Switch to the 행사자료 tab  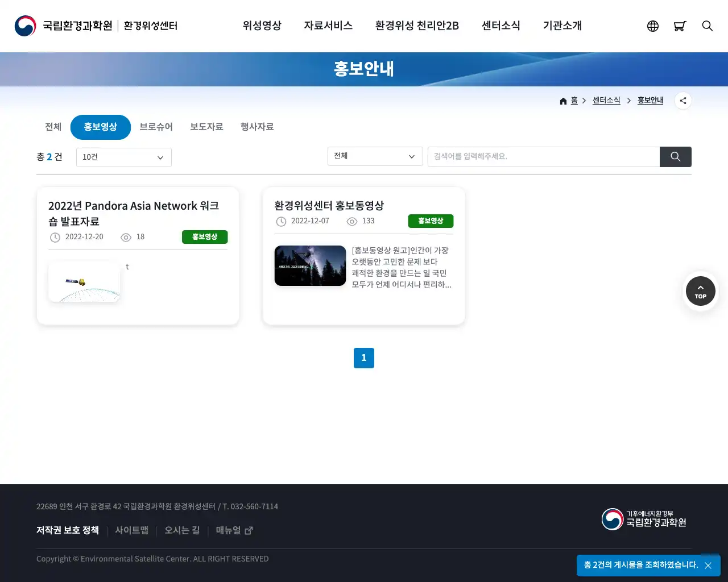pyautogui.click(x=257, y=127)
